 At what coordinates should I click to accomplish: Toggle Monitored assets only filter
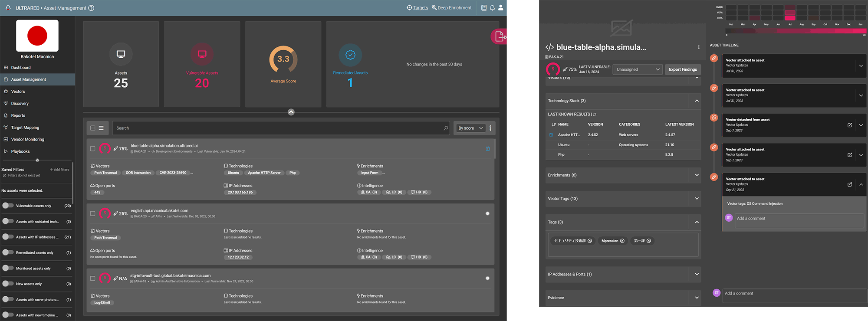pos(8,268)
